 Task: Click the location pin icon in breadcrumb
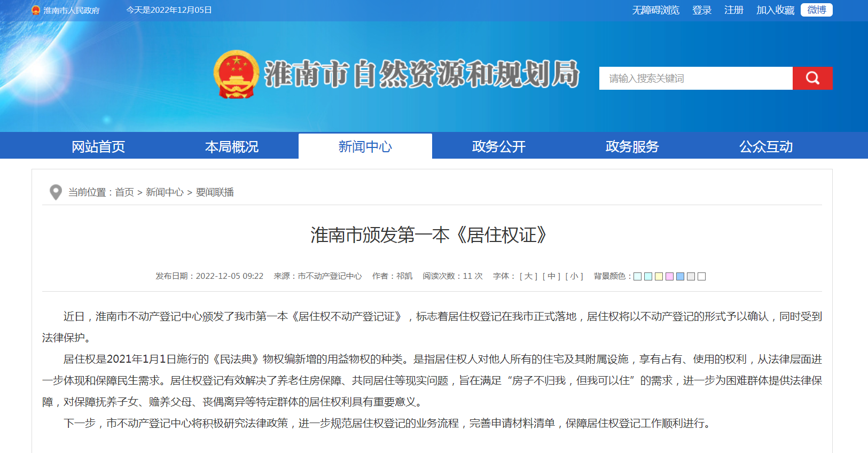click(x=56, y=192)
